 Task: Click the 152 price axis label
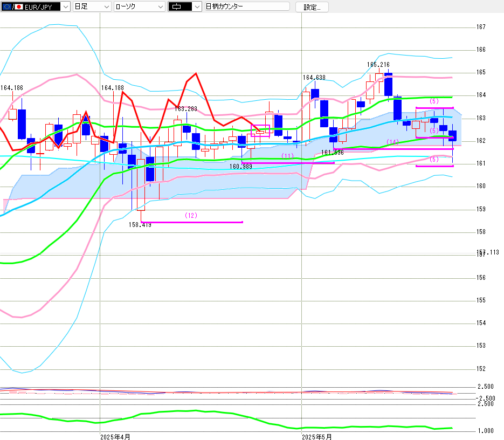click(481, 369)
